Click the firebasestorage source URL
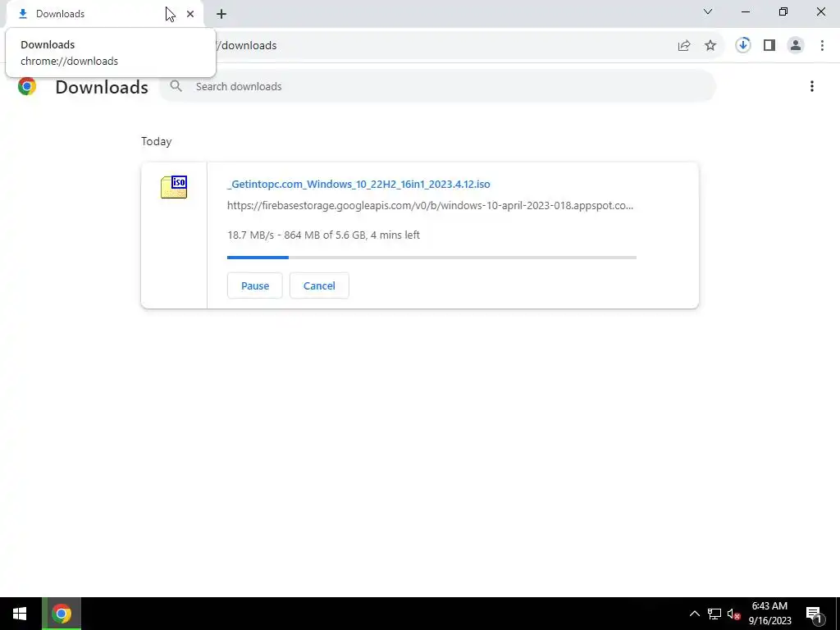840x630 pixels. click(x=430, y=205)
